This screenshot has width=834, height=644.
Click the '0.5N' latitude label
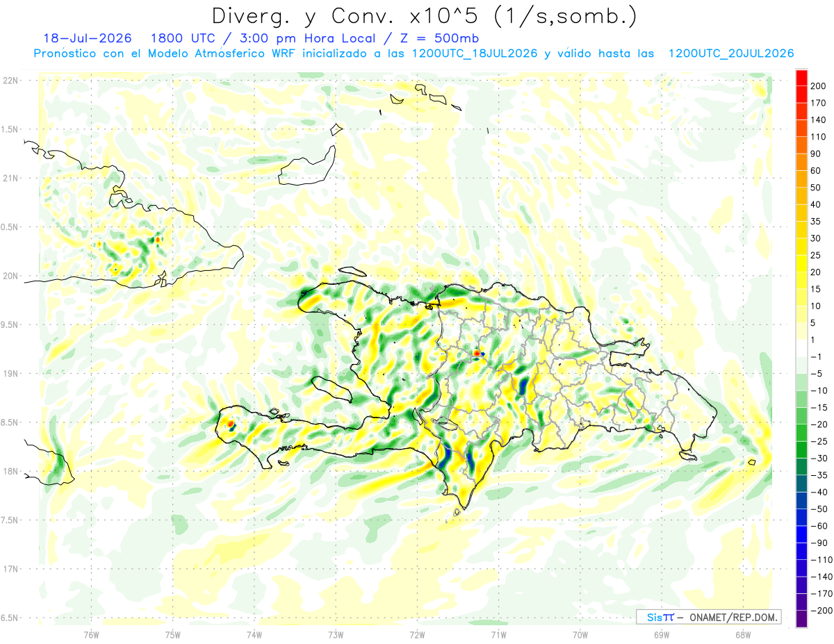pyautogui.click(x=10, y=227)
